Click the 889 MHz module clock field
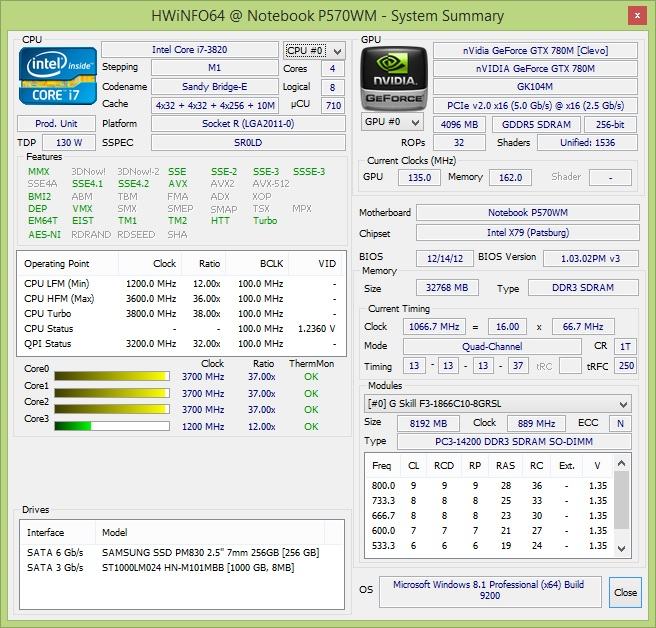656x628 pixels. pyautogui.click(x=536, y=423)
